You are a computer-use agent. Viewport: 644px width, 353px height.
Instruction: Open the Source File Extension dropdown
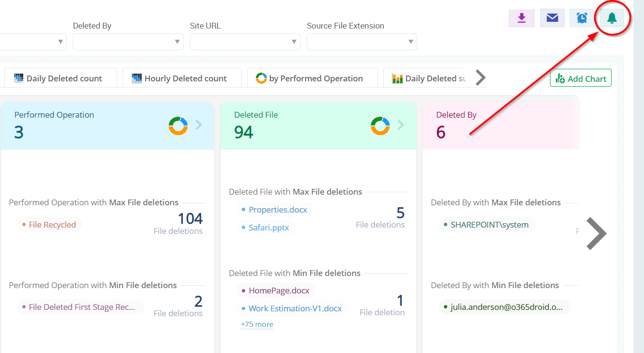(x=361, y=42)
